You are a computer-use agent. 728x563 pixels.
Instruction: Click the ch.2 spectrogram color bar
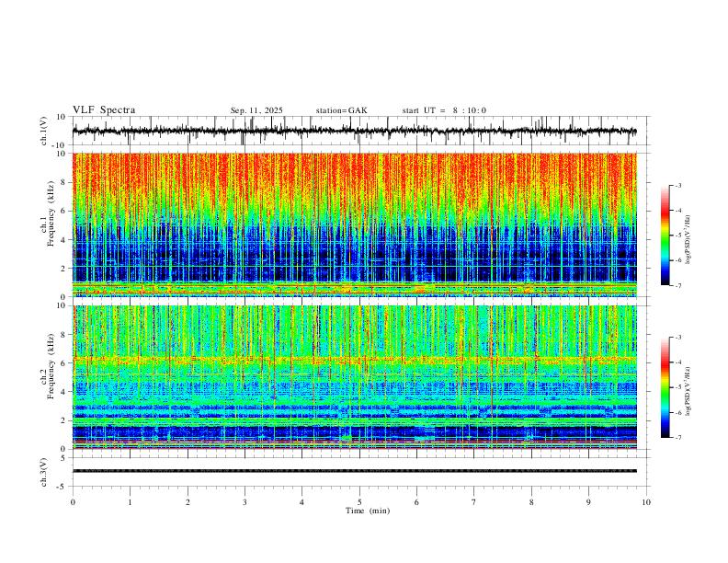click(x=665, y=387)
